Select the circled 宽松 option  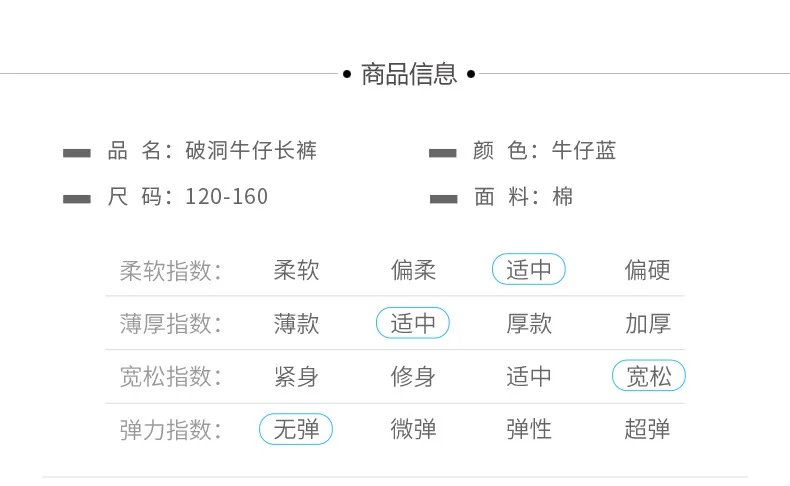coord(648,376)
